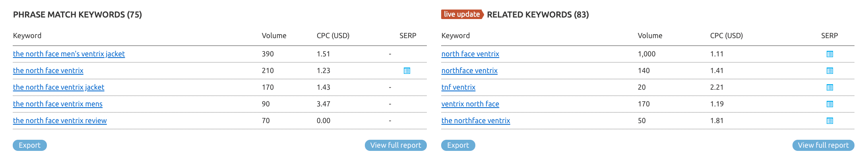The image size is (868, 162).
Task: Open 'the north face ventrix review' link
Action: point(60,121)
